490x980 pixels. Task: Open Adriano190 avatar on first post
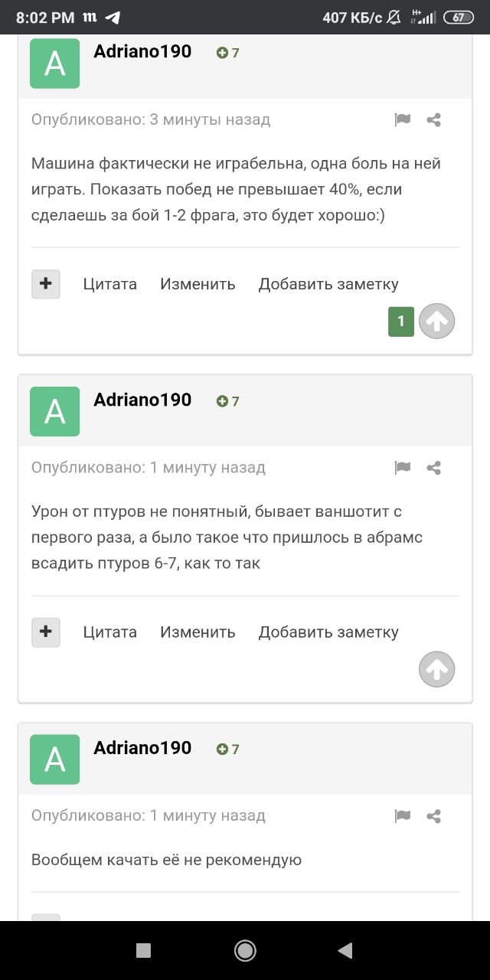tap(54, 64)
